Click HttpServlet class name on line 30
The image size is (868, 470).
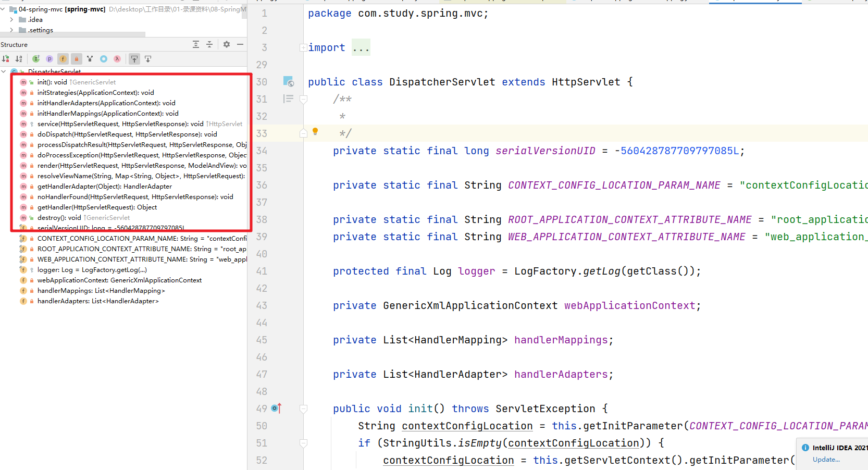[x=586, y=82]
